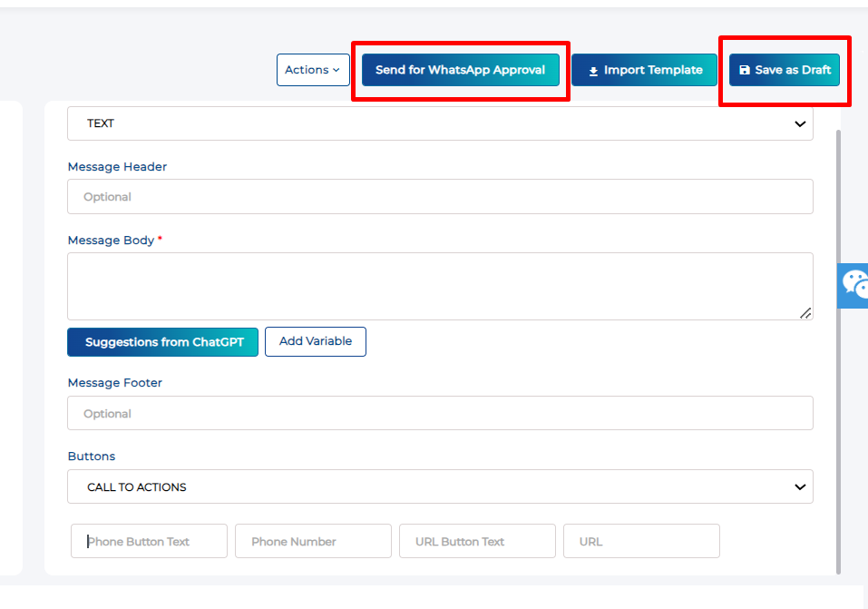
Task: Expand the TEXT header type dropdown
Action: [440, 123]
